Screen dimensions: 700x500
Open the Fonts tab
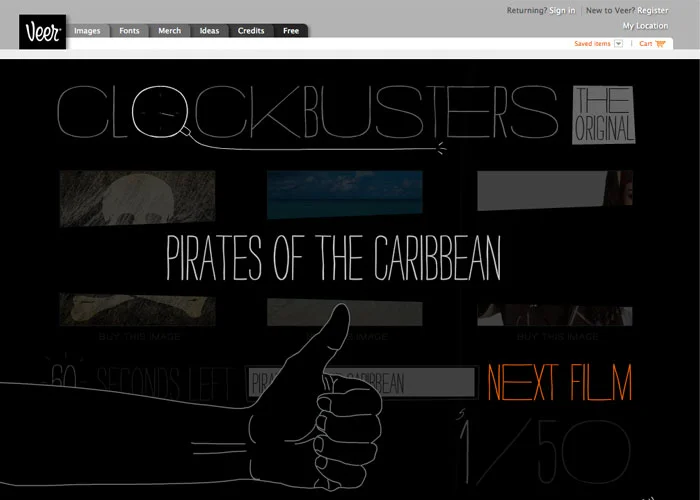[x=129, y=31]
